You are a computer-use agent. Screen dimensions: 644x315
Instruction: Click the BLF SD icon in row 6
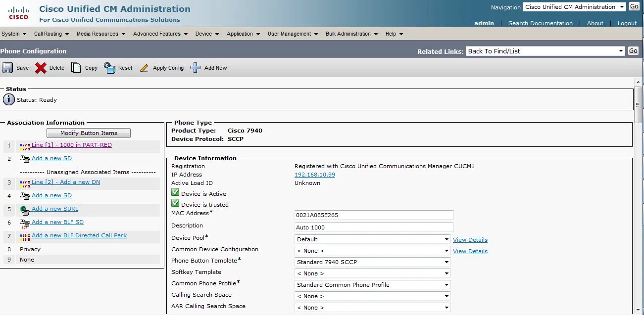coord(25,223)
